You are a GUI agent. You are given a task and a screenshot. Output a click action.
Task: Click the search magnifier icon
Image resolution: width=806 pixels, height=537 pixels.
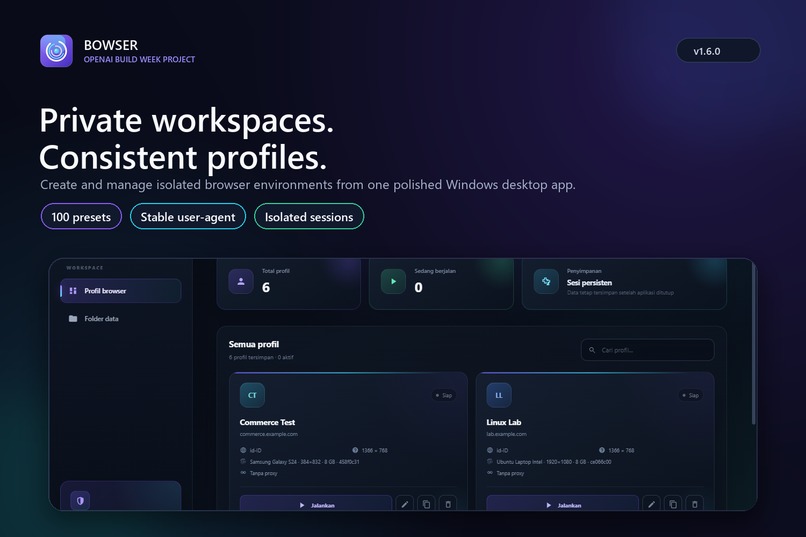(592, 350)
